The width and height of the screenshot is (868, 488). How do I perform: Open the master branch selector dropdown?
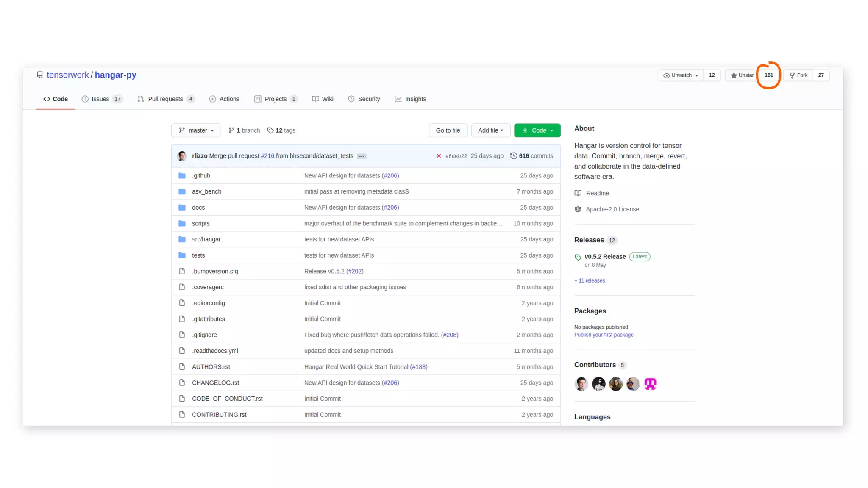196,130
